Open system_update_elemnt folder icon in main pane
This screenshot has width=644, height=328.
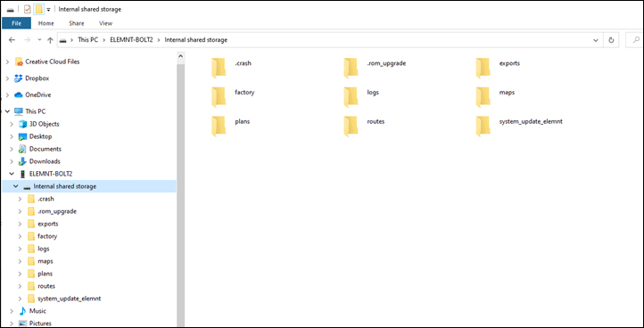click(483, 126)
